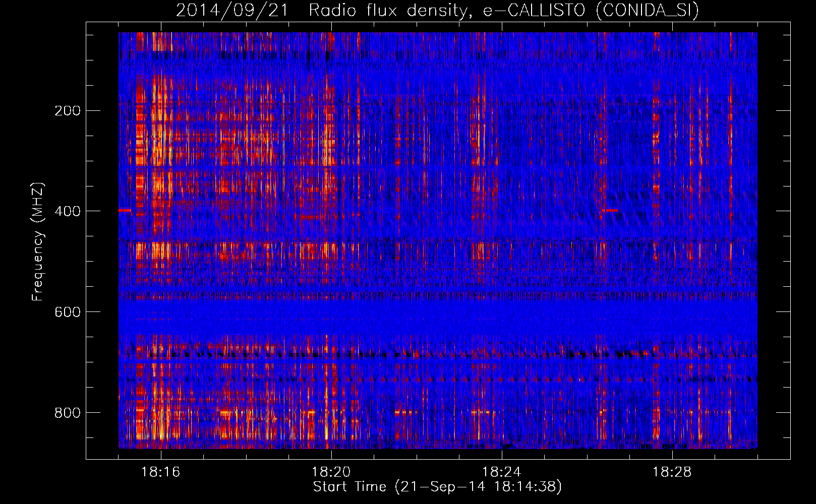Viewport: 816px width, 504px height.
Task: Click the 18:24 time tick label
Action: [502, 472]
